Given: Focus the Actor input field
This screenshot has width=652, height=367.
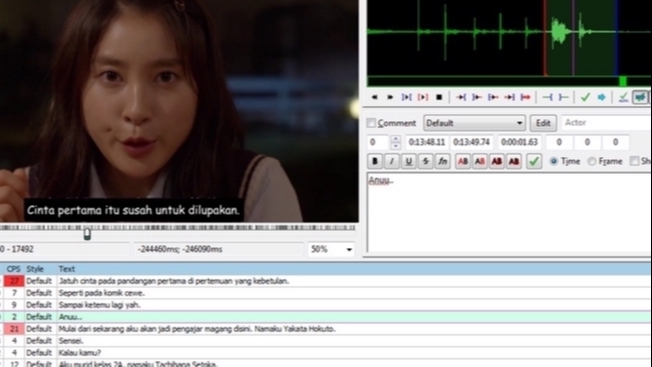Looking at the screenshot, I should click(x=606, y=123).
